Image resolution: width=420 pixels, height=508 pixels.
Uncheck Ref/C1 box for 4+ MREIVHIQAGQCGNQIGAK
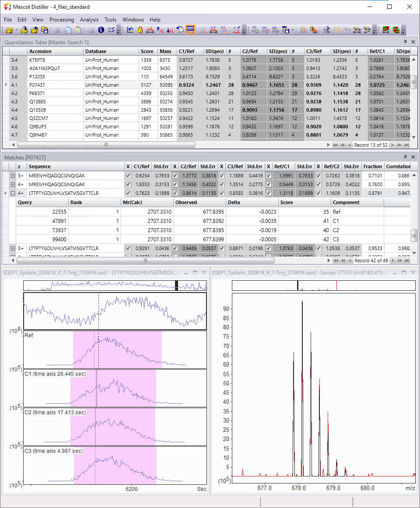click(x=269, y=184)
